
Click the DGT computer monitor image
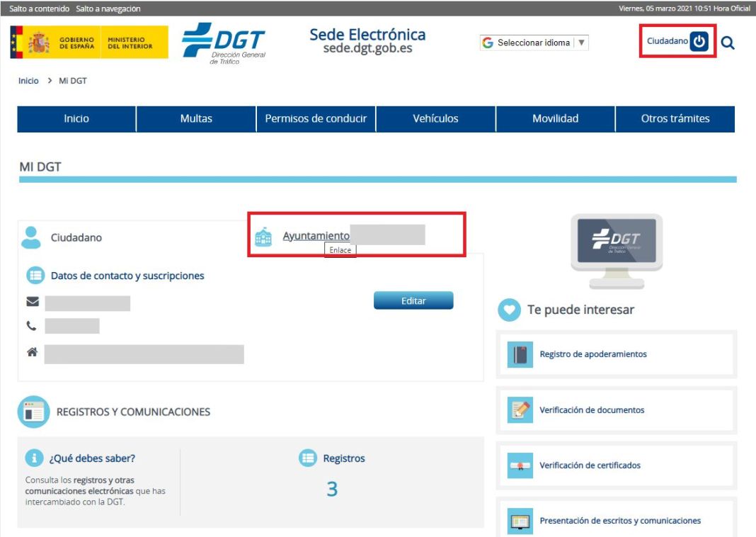[x=617, y=250]
